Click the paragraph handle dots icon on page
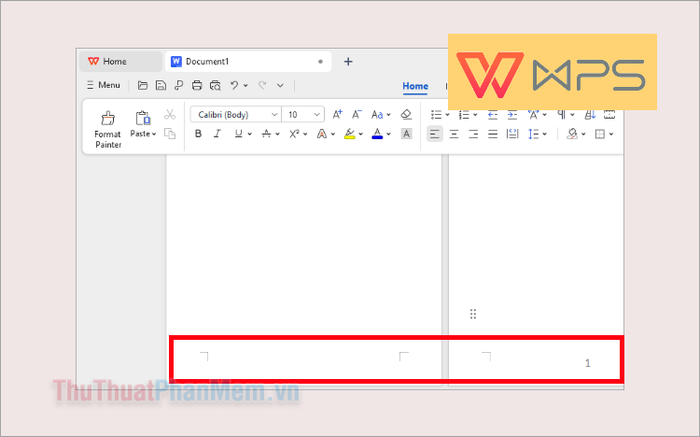The height and width of the screenshot is (437, 700). pos(473,314)
